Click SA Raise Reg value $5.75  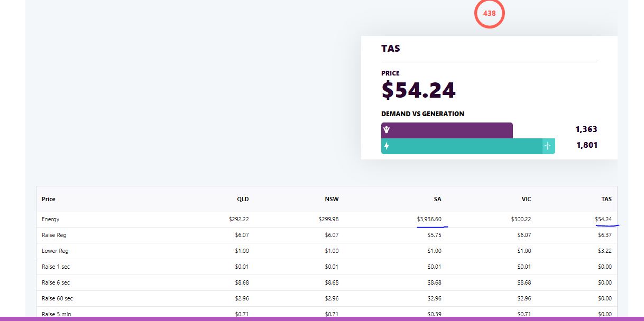point(435,235)
